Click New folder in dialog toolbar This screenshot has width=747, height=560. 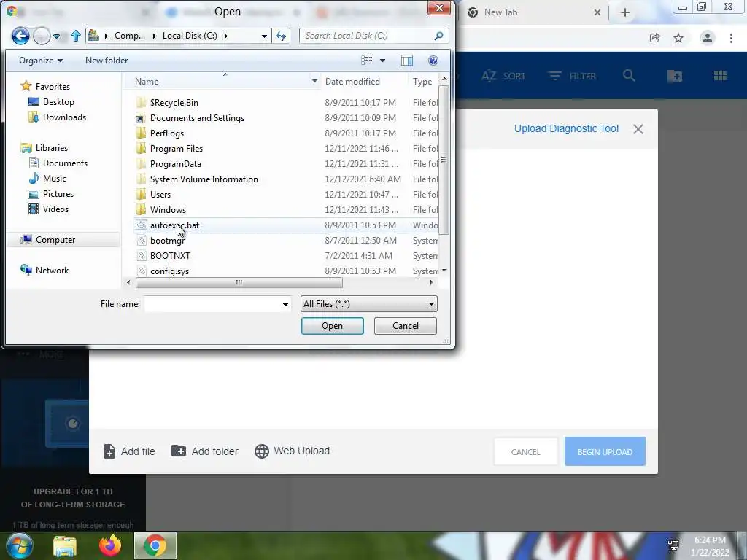107,61
